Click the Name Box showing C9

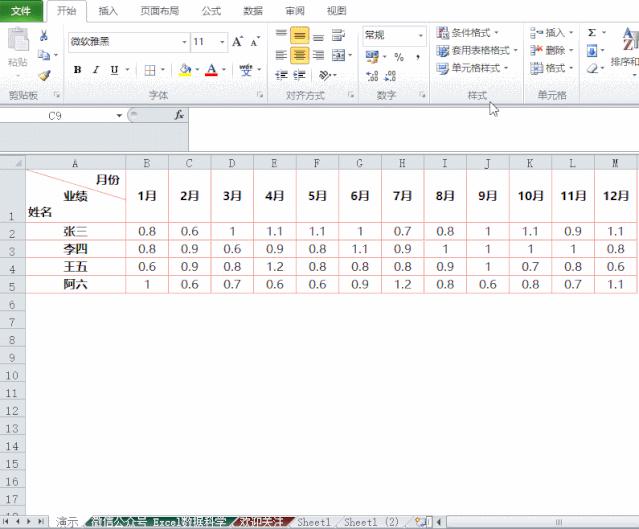(55, 116)
